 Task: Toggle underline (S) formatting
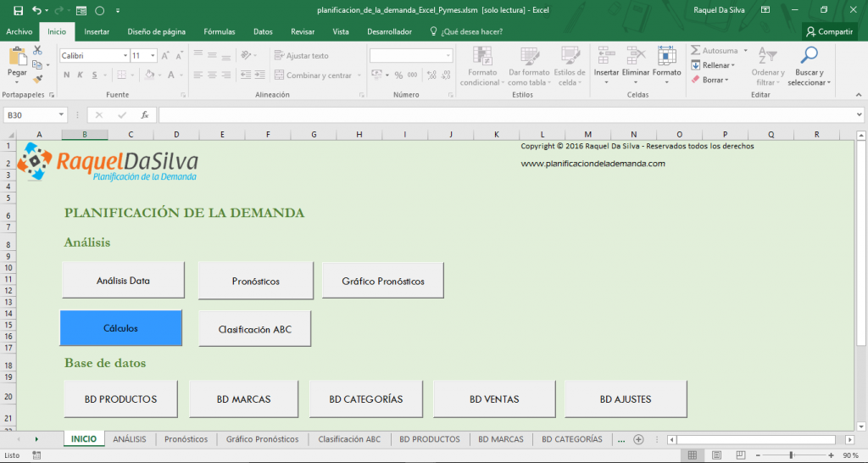[95, 75]
